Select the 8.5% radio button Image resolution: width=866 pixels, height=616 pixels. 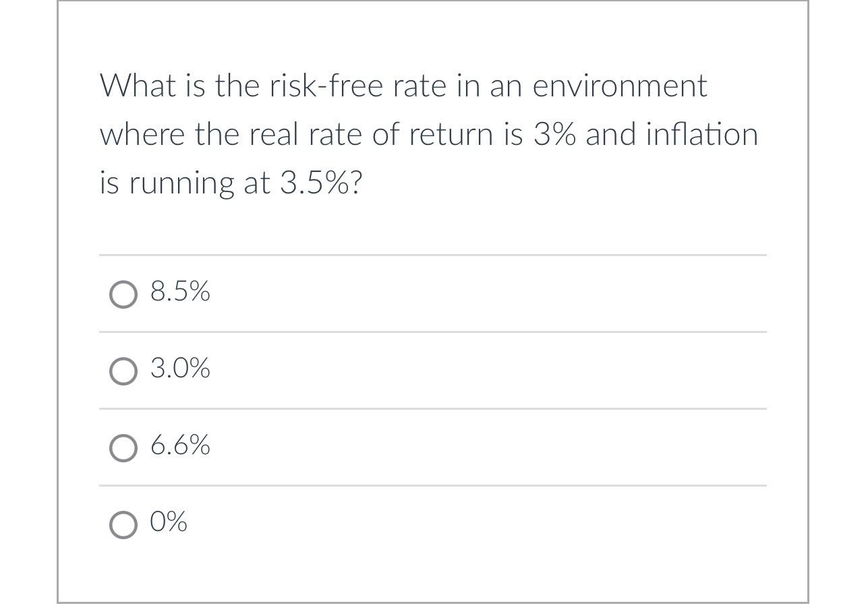(123, 295)
